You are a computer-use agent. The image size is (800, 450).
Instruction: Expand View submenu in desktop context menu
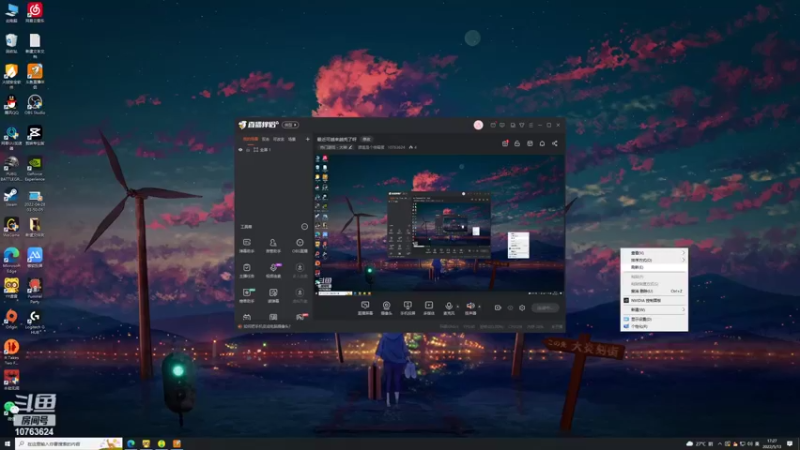[x=654, y=253]
